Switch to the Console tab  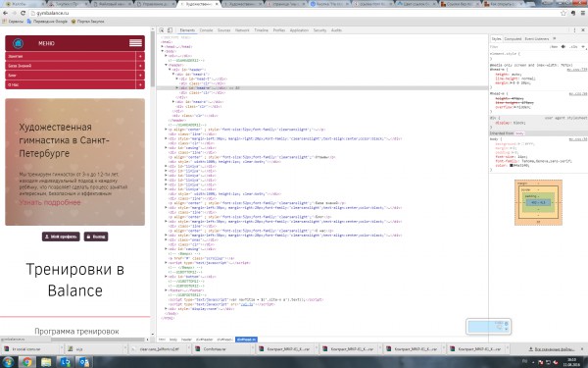pos(206,30)
